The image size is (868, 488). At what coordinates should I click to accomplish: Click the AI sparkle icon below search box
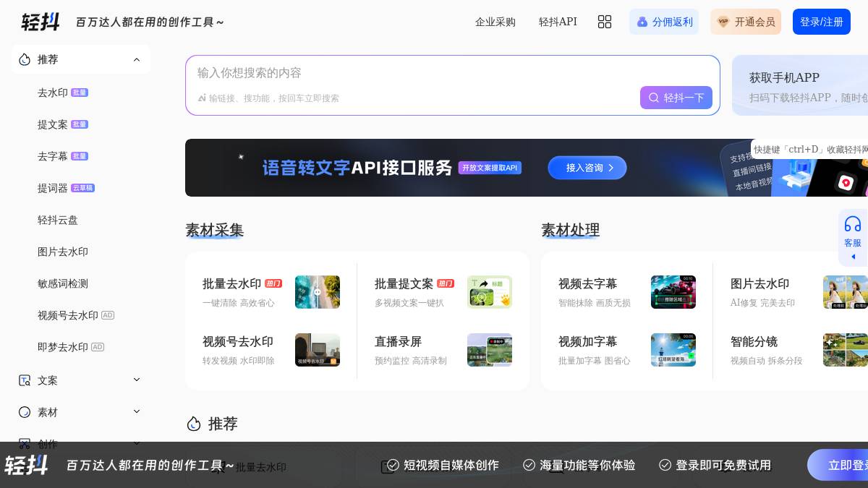202,98
